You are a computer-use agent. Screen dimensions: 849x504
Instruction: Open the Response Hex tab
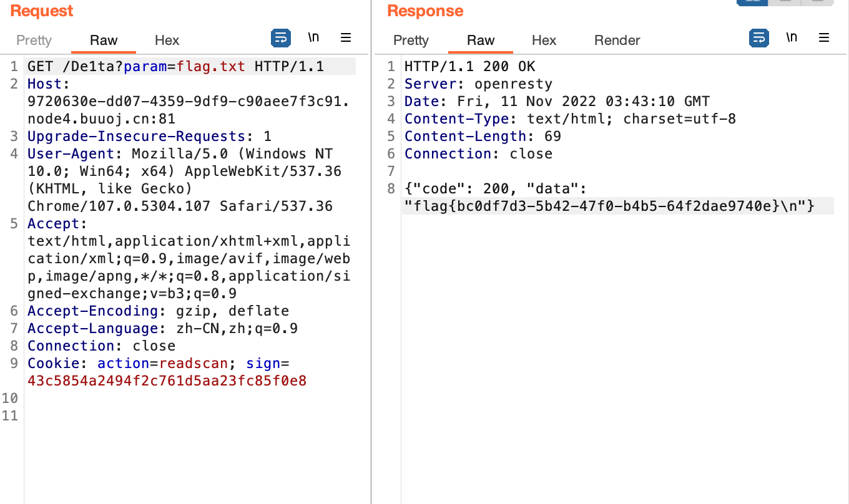544,41
